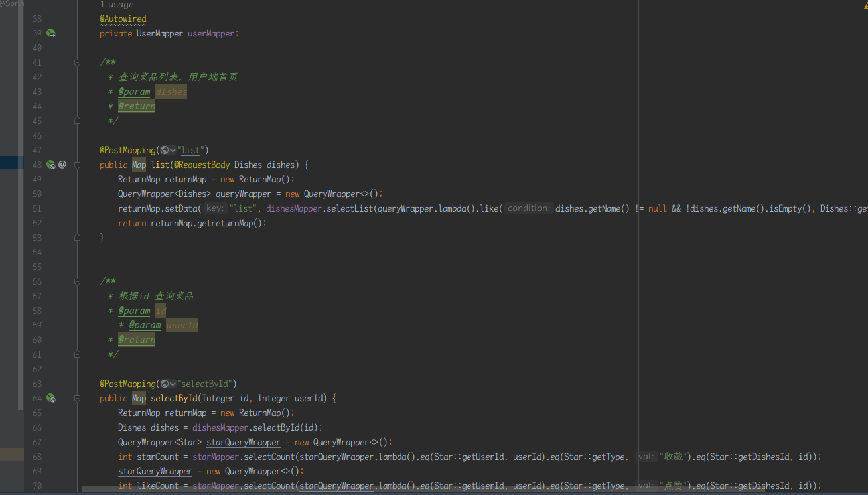The height and width of the screenshot is (495, 868).
Task: Click the starQueryWrapper declaration on line 67
Action: tap(244, 442)
